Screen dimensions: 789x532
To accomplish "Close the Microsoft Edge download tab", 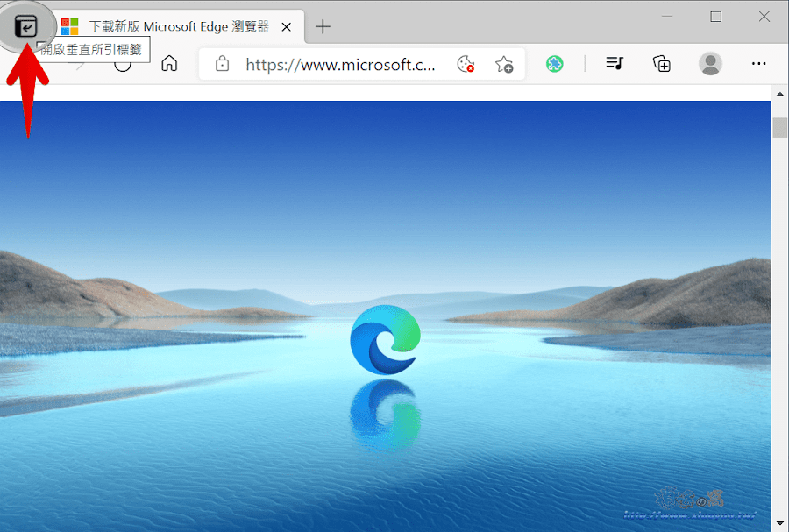I will pos(287,27).
